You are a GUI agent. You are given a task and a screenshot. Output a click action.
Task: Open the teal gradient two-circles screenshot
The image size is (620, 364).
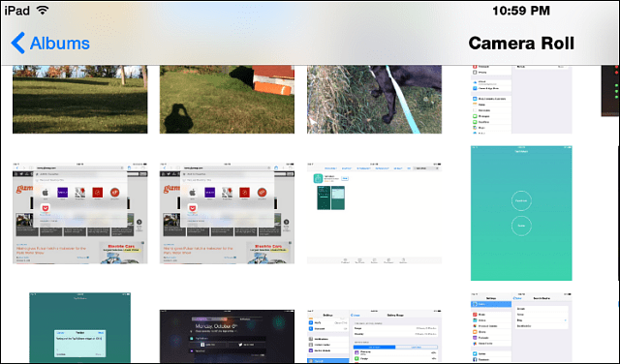tap(521, 213)
